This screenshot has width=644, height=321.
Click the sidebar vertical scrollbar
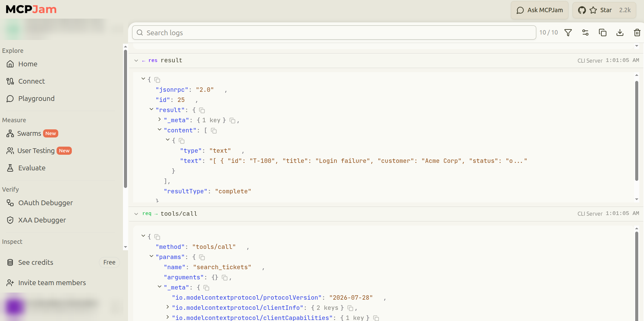pyautogui.click(x=125, y=119)
